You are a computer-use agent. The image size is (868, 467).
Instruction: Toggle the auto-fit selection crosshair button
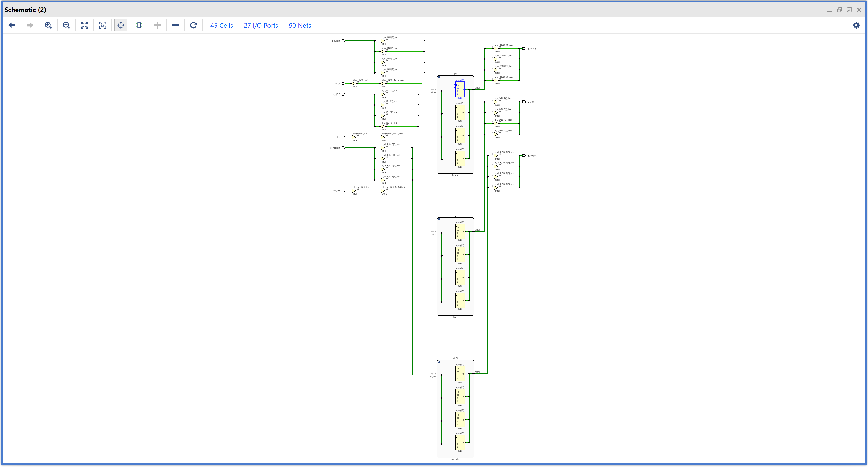point(121,25)
